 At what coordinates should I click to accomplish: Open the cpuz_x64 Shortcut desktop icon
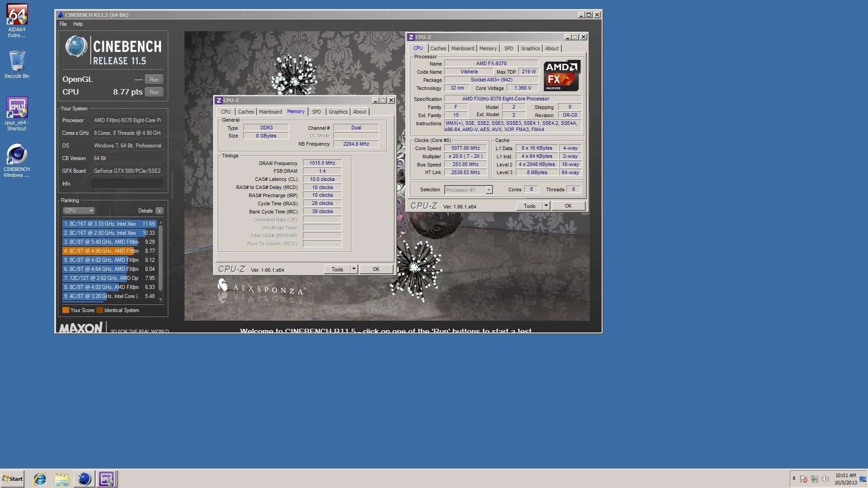[17, 114]
